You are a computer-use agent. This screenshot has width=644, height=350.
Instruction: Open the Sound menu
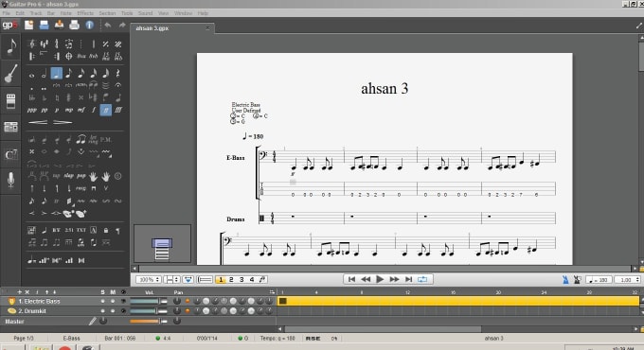point(145,13)
